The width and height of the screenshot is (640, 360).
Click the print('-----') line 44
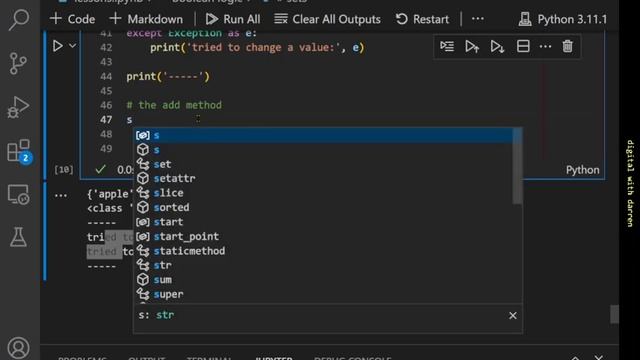(168, 76)
